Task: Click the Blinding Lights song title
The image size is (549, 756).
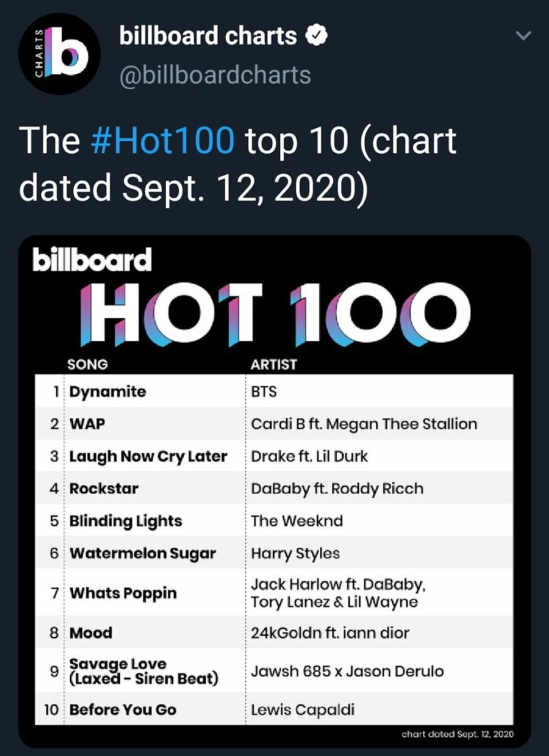Action: 126,521
